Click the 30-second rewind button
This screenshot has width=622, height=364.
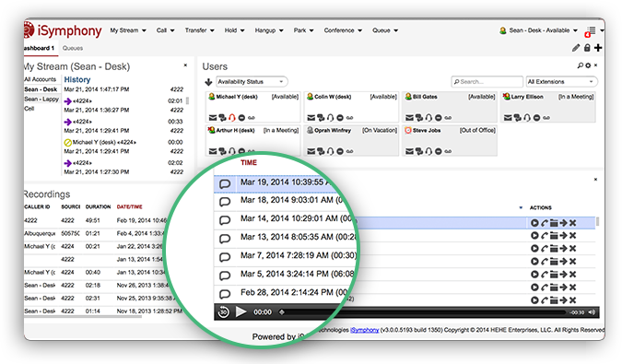tap(223, 312)
